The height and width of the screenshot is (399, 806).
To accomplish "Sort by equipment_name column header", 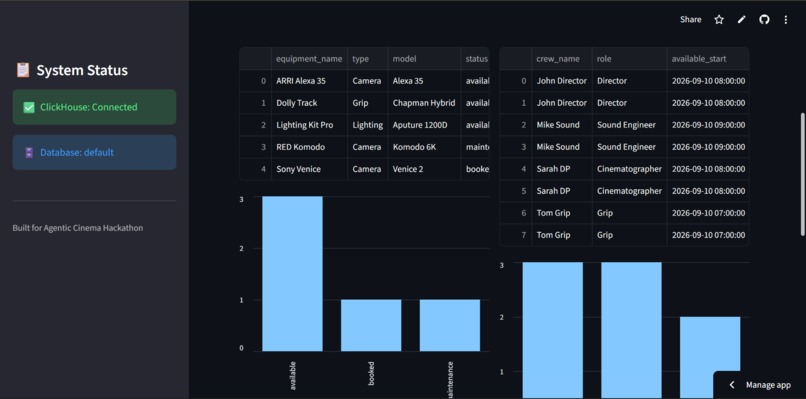I will point(309,59).
